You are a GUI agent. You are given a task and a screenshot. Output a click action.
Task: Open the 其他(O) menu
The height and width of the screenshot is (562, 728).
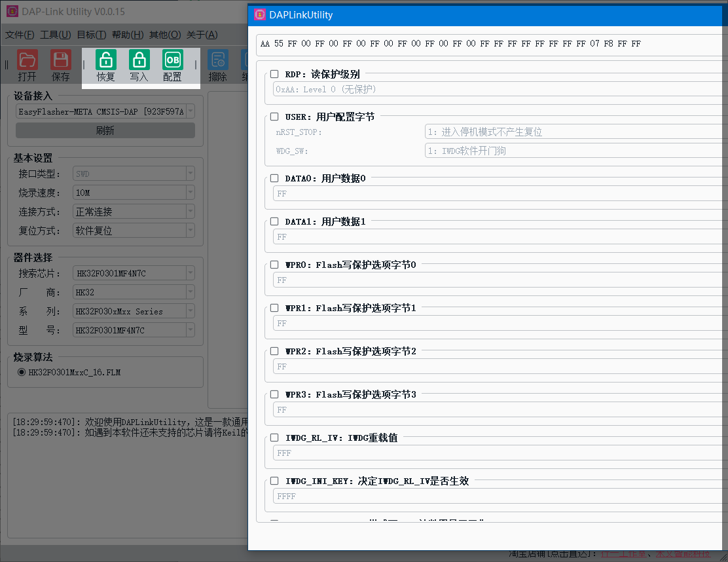pos(165,35)
